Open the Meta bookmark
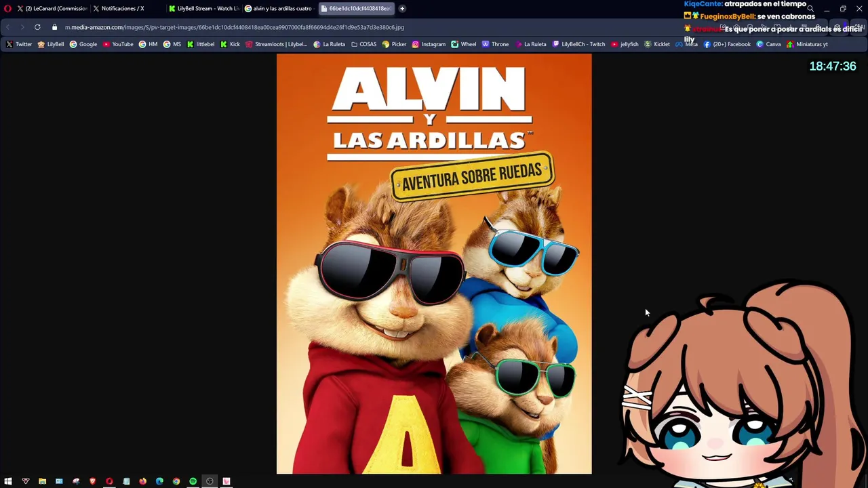The image size is (868, 488). point(686,44)
